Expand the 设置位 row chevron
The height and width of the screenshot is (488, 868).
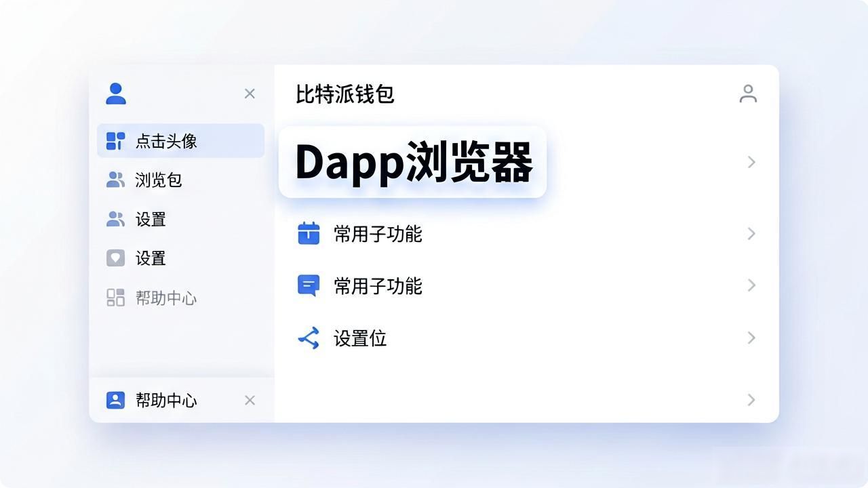(751, 338)
